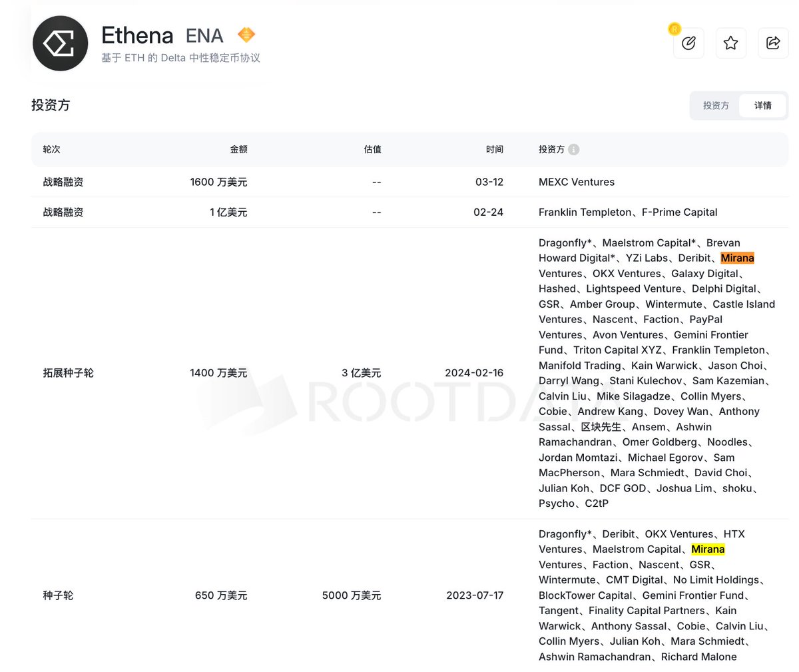Click the 时间 column header
Viewport: 799px width, 672px height.
(495, 150)
